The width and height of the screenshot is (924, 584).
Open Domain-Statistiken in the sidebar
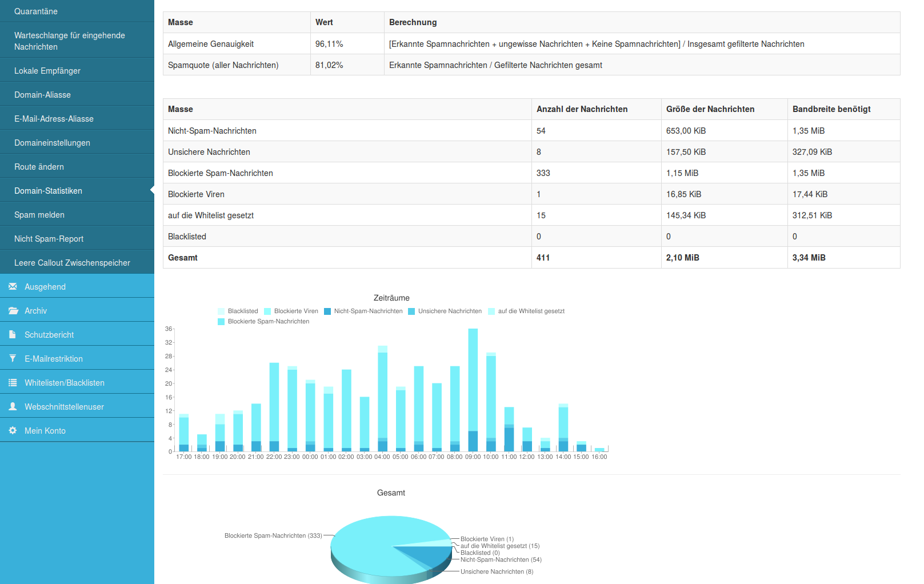click(x=48, y=191)
